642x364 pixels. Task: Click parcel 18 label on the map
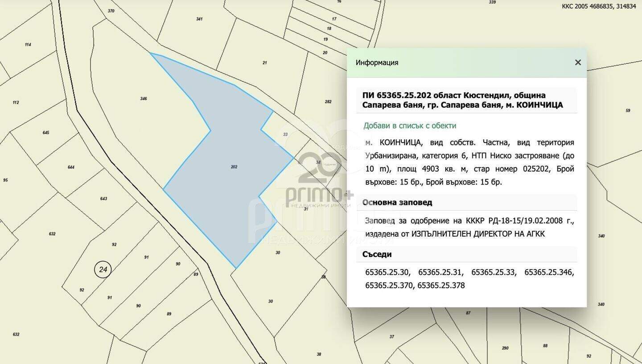(x=329, y=29)
